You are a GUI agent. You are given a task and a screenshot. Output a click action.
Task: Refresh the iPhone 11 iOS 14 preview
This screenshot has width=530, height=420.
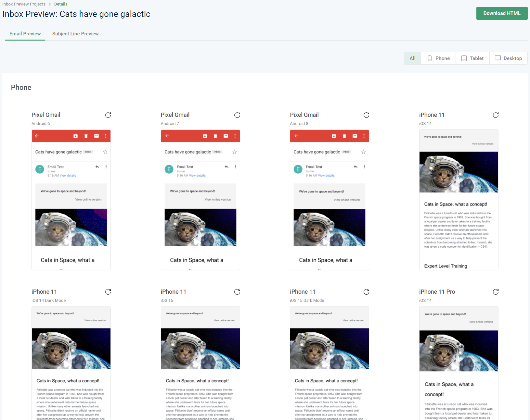[496, 115]
